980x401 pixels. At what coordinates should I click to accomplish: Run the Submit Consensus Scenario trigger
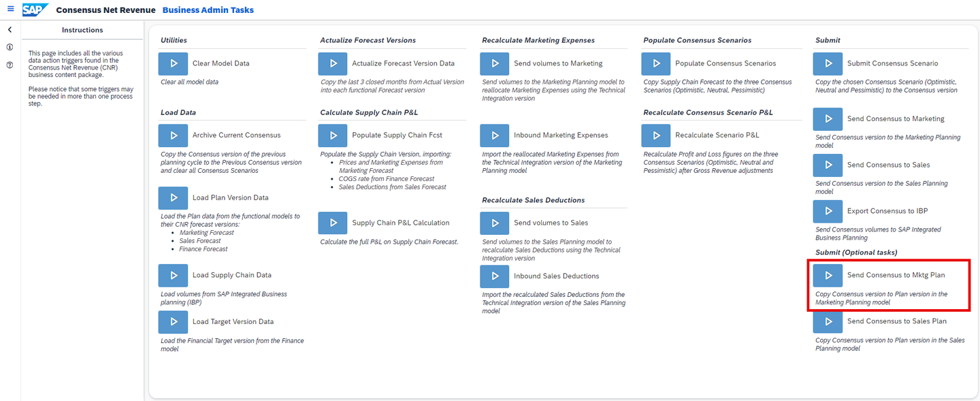click(x=828, y=63)
